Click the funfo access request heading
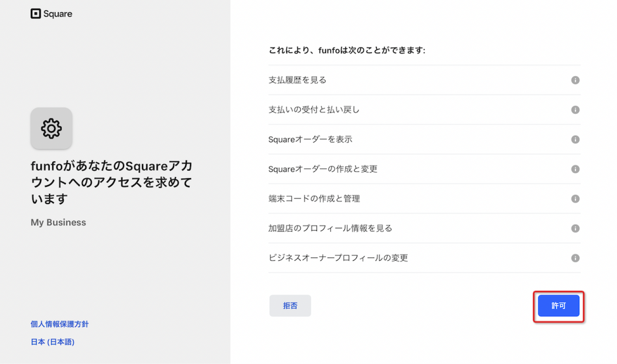This screenshot has width=617, height=364. click(111, 182)
